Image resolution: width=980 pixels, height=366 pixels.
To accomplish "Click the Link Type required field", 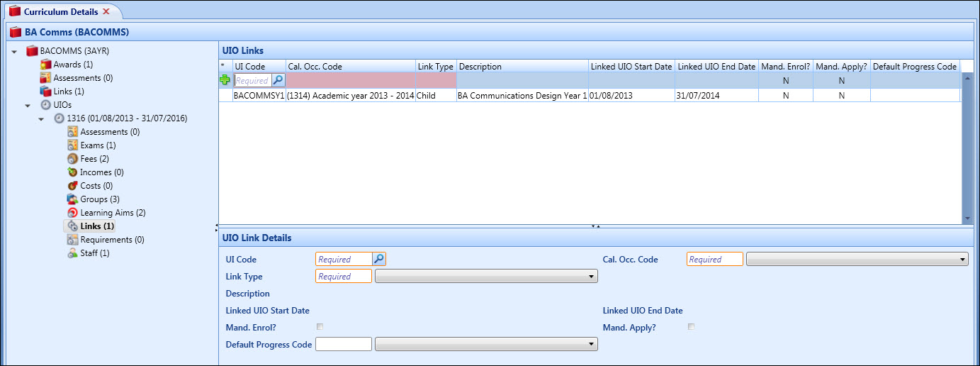I will (x=344, y=277).
